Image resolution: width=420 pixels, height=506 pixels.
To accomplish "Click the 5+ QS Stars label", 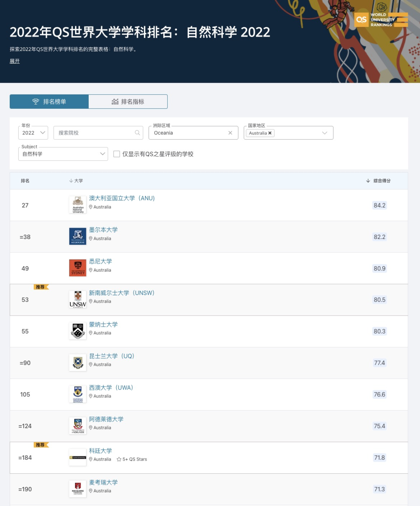I will 135,459.
